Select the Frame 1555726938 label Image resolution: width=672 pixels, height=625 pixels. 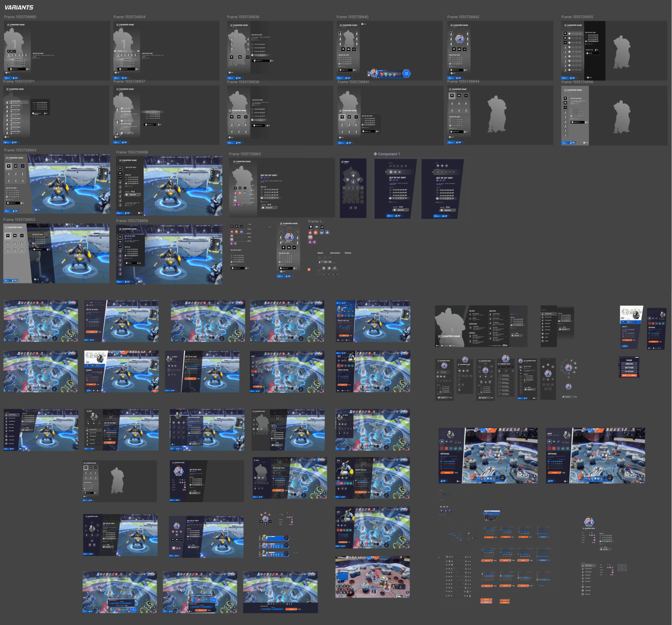pos(243,17)
